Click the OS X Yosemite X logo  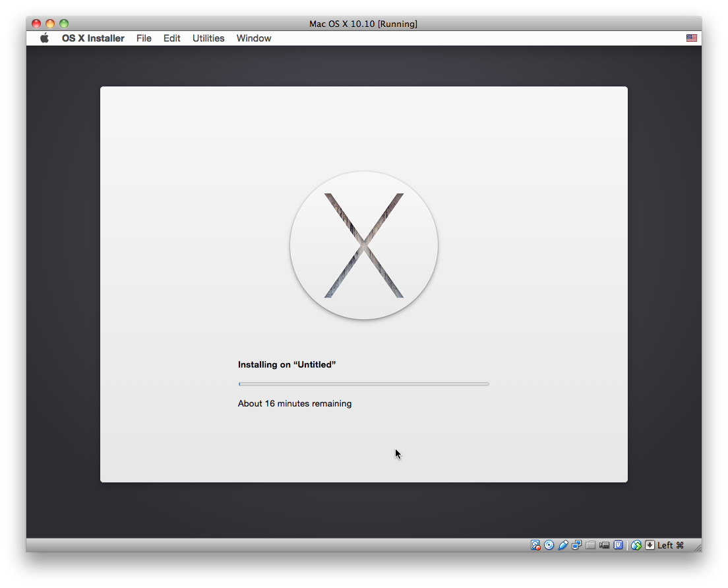click(364, 245)
